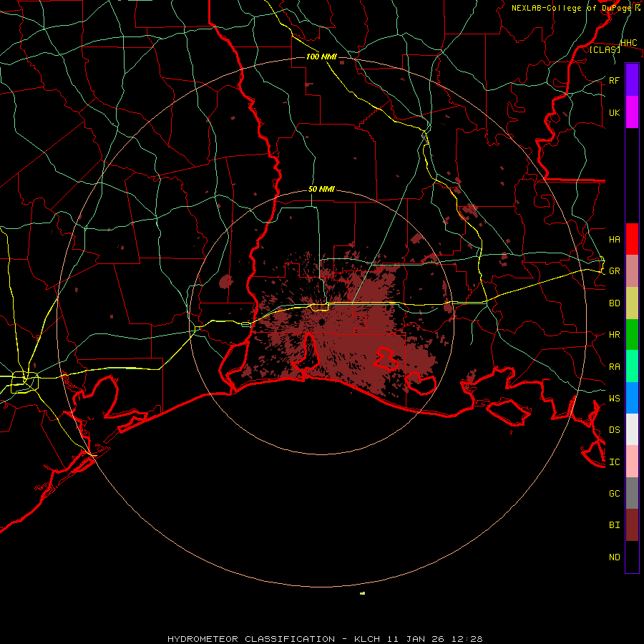This screenshot has height=644, width=644.
Task: Pick the HR green legend swatch
Action: (632, 335)
